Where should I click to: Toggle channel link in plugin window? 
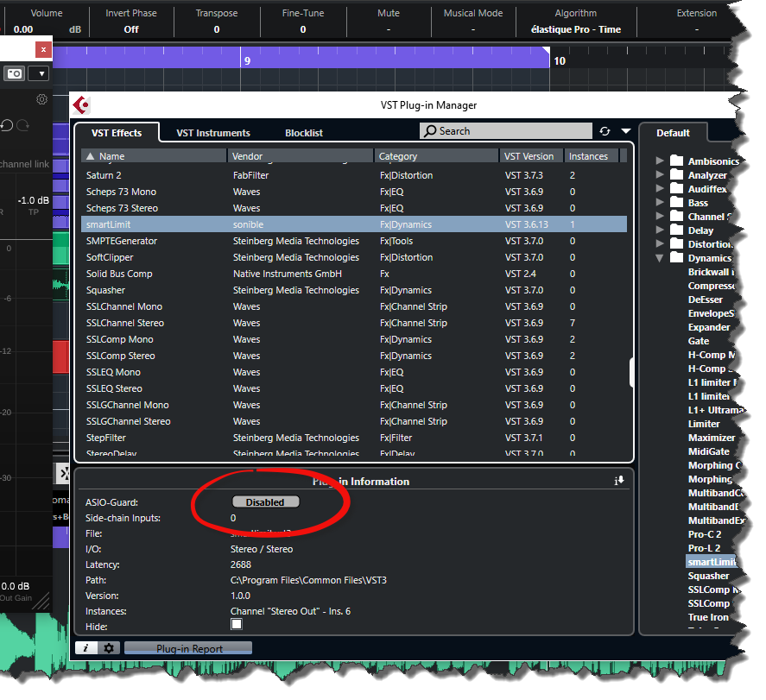tap(24, 164)
